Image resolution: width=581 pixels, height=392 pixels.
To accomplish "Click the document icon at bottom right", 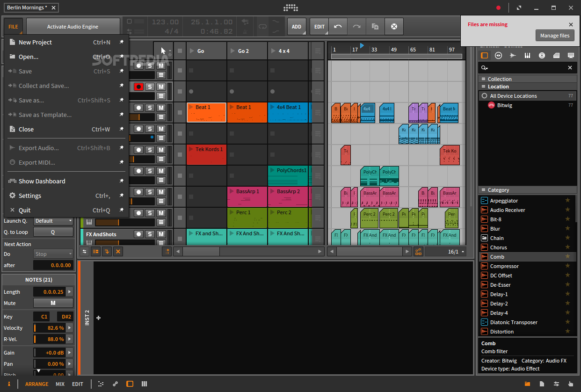I will pyautogui.click(x=542, y=384).
